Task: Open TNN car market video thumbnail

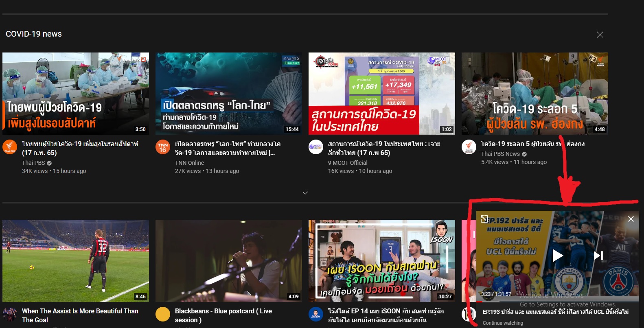Action: (229, 94)
